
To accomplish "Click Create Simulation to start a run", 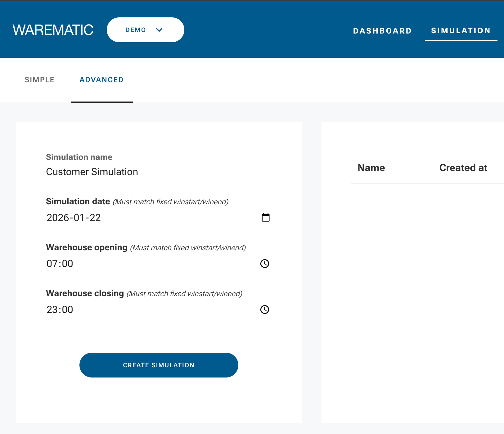I will click(159, 365).
